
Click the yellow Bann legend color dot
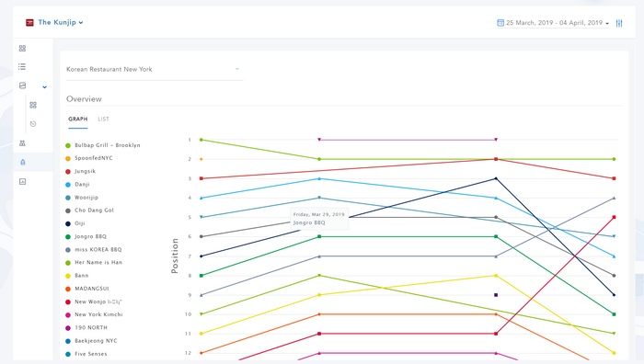coord(68,276)
